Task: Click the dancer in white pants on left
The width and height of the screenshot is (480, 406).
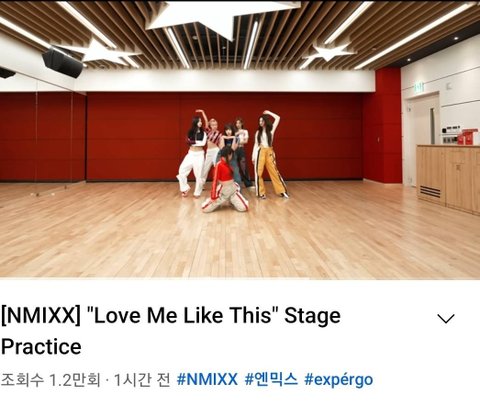Action: click(193, 157)
